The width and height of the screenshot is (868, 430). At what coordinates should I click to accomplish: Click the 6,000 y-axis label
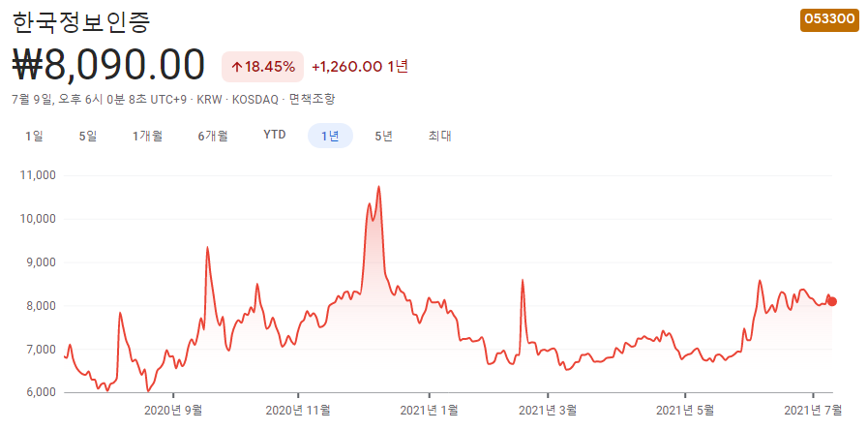(x=41, y=393)
